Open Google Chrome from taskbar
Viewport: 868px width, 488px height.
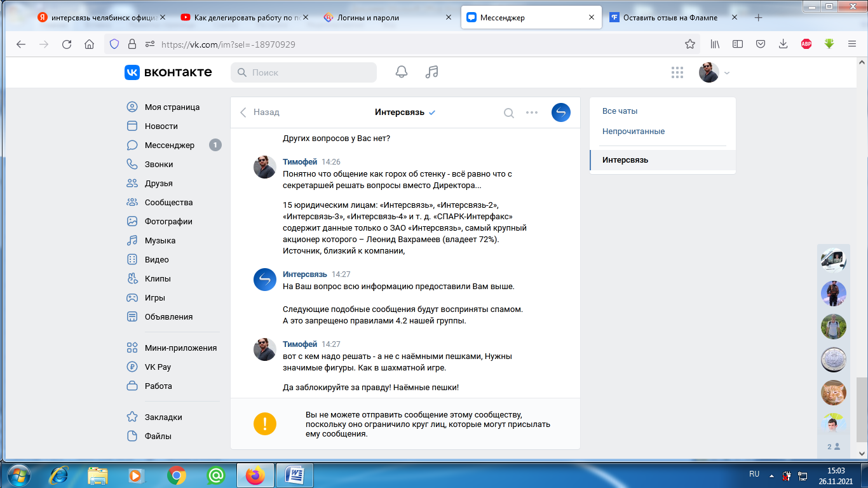(177, 475)
